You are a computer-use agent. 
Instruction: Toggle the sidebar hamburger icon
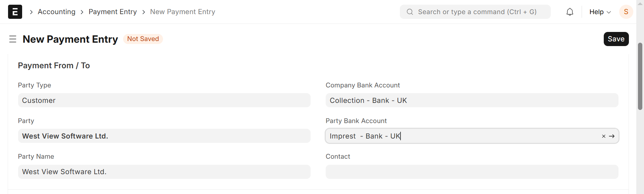(x=13, y=39)
